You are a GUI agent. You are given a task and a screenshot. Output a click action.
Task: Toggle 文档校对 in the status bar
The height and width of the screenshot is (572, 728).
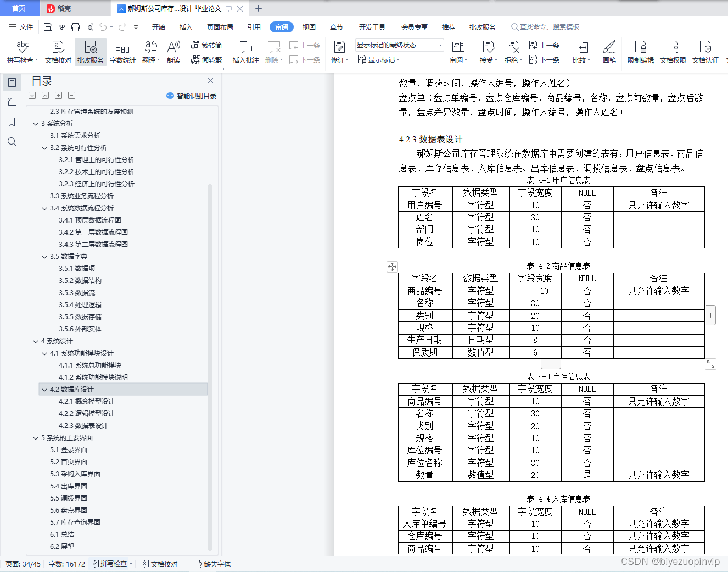(x=159, y=564)
